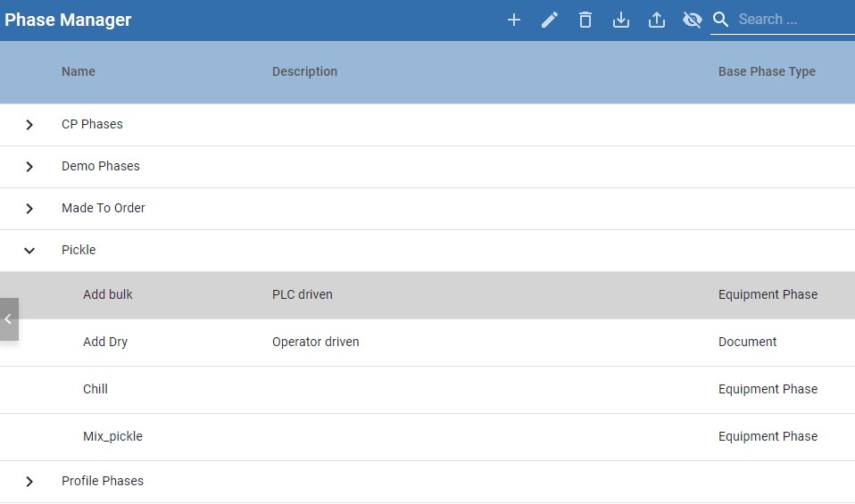This screenshot has width=855, height=504.
Task: Collapse the Pickle group
Action: coord(29,251)
